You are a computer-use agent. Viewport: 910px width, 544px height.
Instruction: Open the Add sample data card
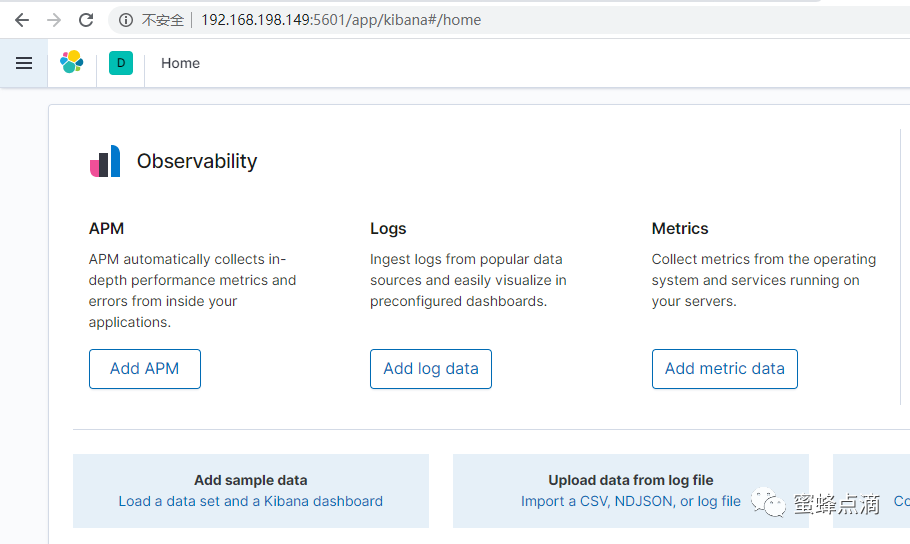251,491
